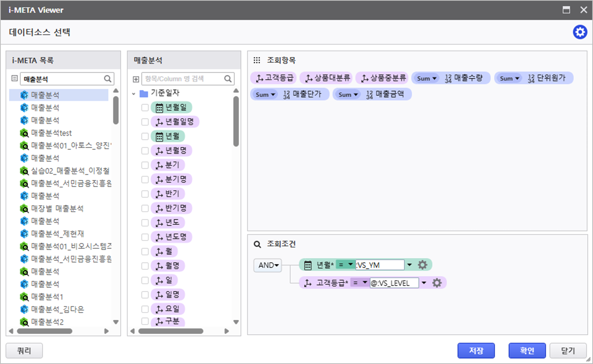Open the Sum dropdown for 매출금액

click(348, 95)
